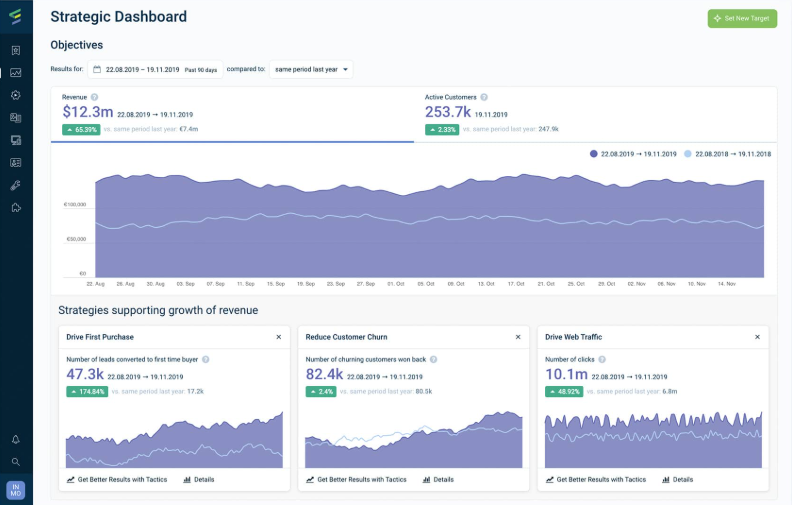Click the help icon beside Revenue
This screenshot has width=792, height=505.
coord(94,97)
